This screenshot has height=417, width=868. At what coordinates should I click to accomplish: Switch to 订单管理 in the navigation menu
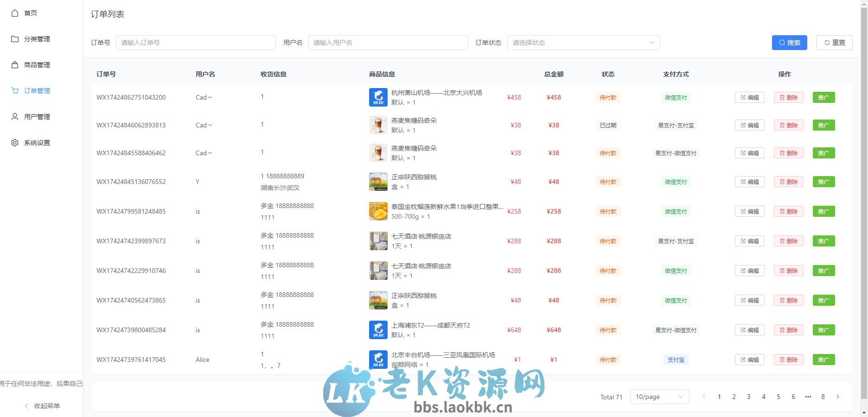pos(37,91)
